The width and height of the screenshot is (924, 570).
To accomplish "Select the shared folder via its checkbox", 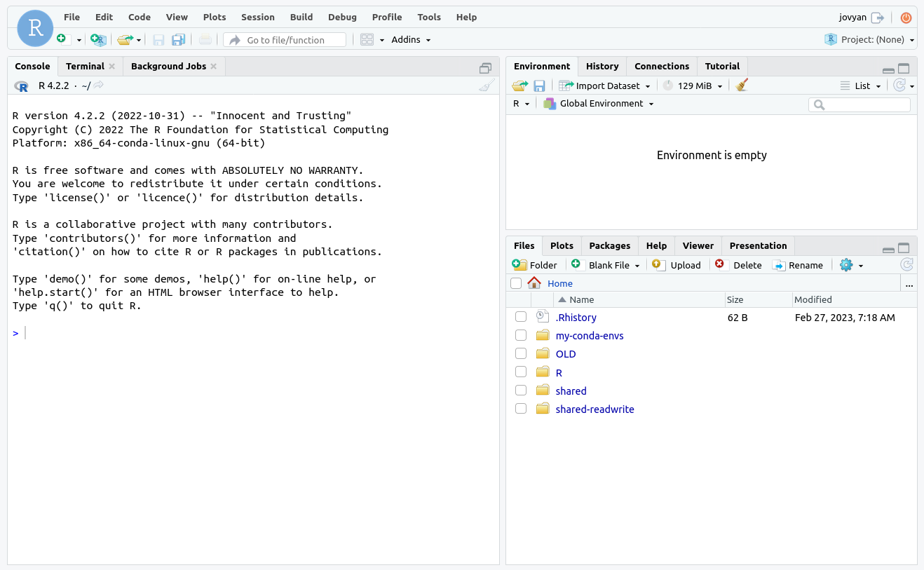I will 520,390.
